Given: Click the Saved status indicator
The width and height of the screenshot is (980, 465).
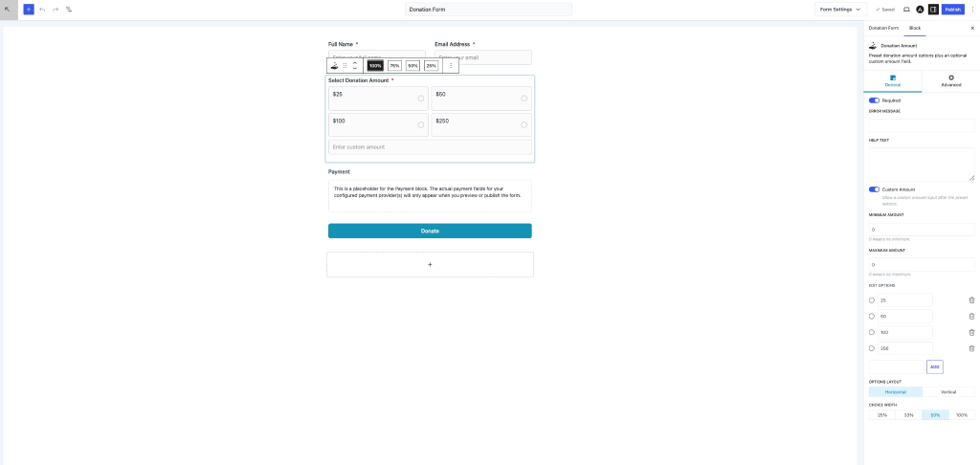Looking at the screenshot, I should 885,10.
